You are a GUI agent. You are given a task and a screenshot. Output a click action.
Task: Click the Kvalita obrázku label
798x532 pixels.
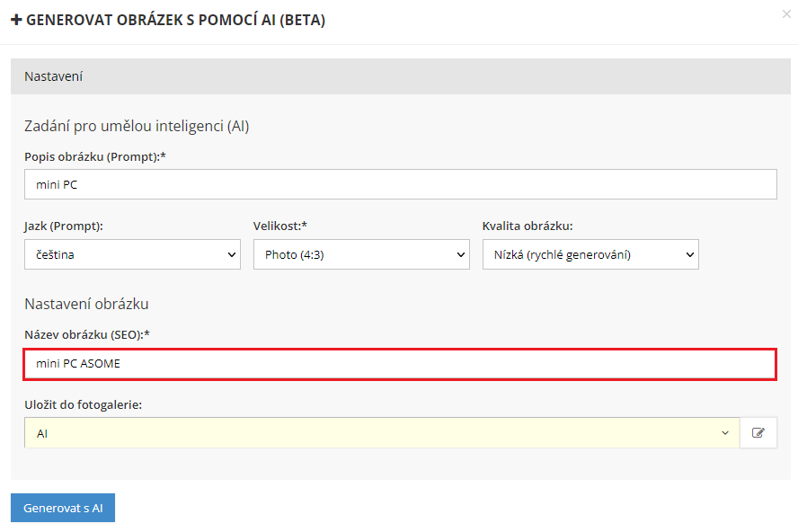(528, 226)
